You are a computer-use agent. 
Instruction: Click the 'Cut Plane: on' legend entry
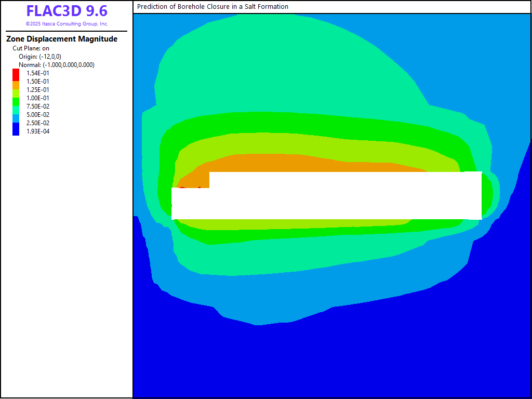(x=31, y=48)
